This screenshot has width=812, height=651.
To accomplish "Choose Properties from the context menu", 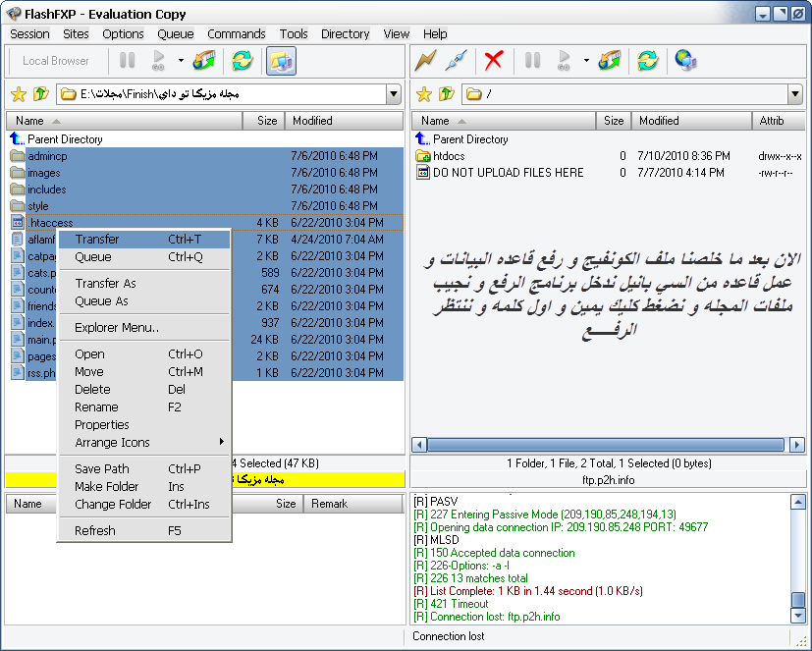I will click(x=144, y=425).
